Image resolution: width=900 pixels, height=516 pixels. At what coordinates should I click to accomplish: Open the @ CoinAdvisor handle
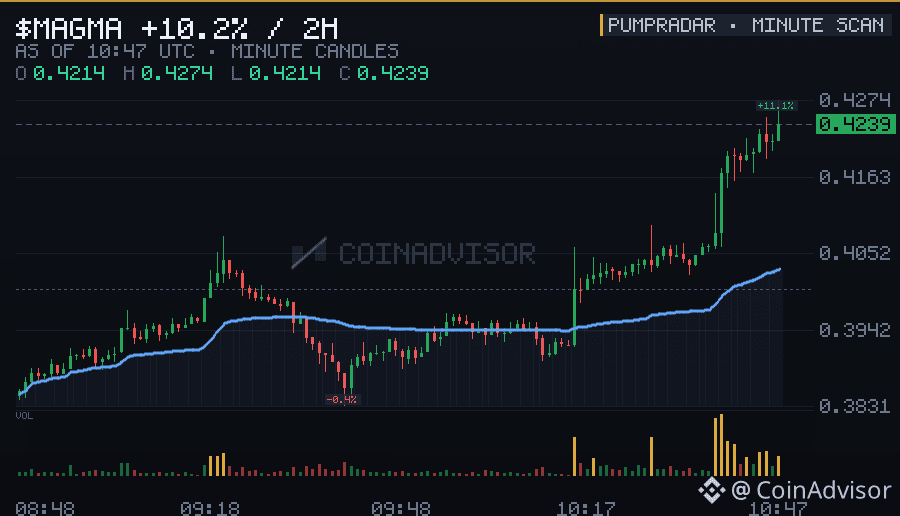tap(811, 490)
